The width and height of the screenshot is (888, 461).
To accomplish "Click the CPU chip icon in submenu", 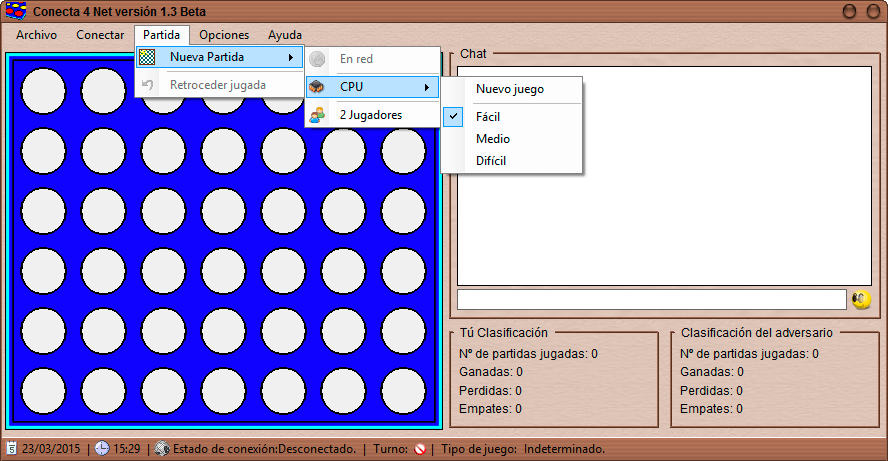I will pyautogui.click(x=317, y=87).
